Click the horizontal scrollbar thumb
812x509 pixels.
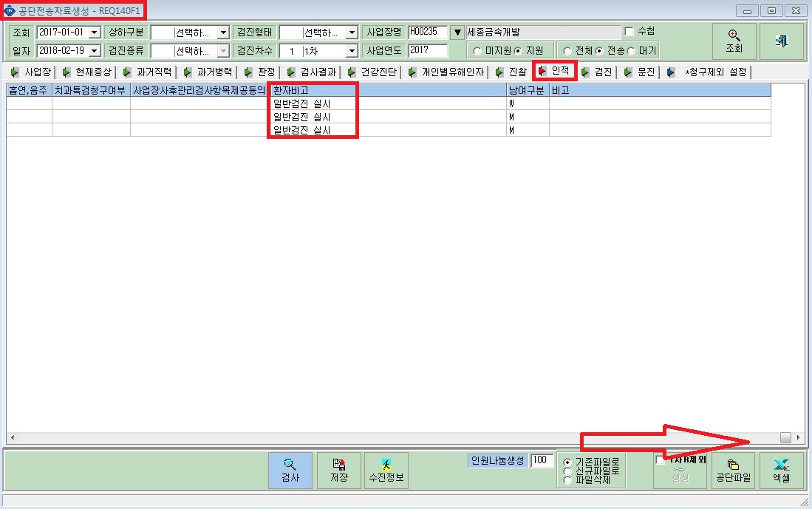click(785, 437)
